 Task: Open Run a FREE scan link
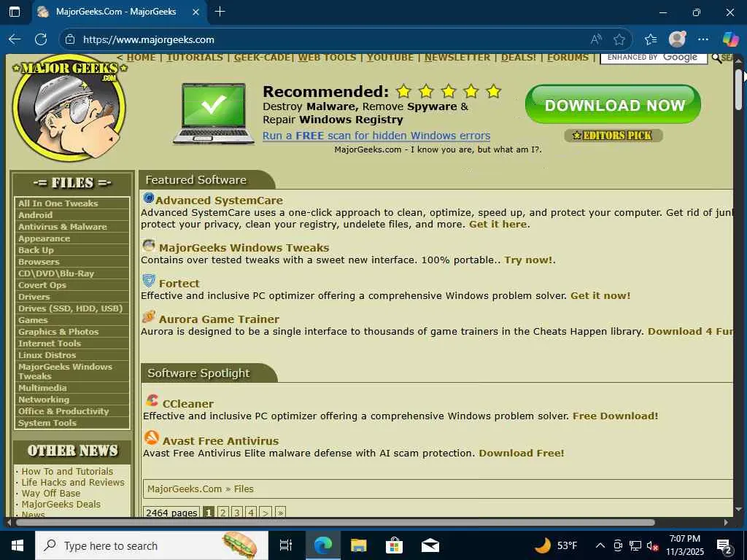(x=376, y=136)
